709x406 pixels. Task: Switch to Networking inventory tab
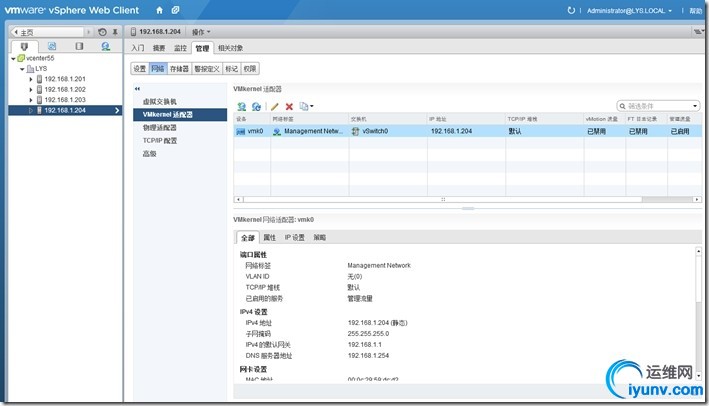pyautogui.click(x=106, y=46)
